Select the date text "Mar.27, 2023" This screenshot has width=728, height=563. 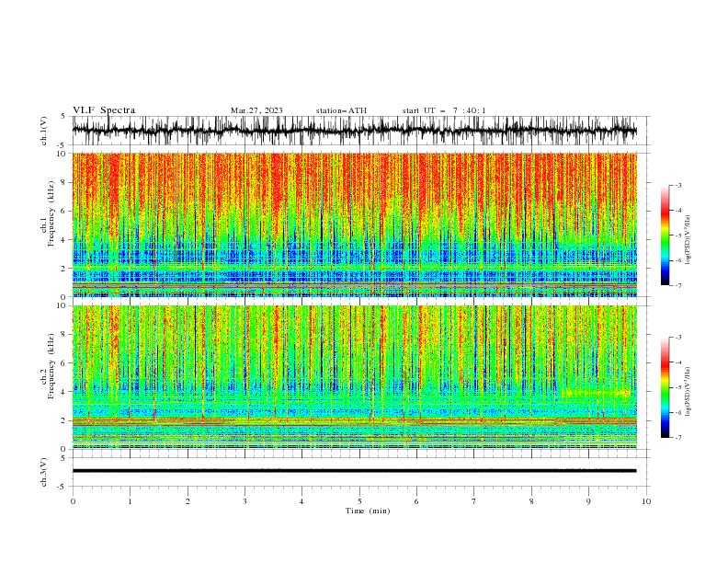click(256, 110)
